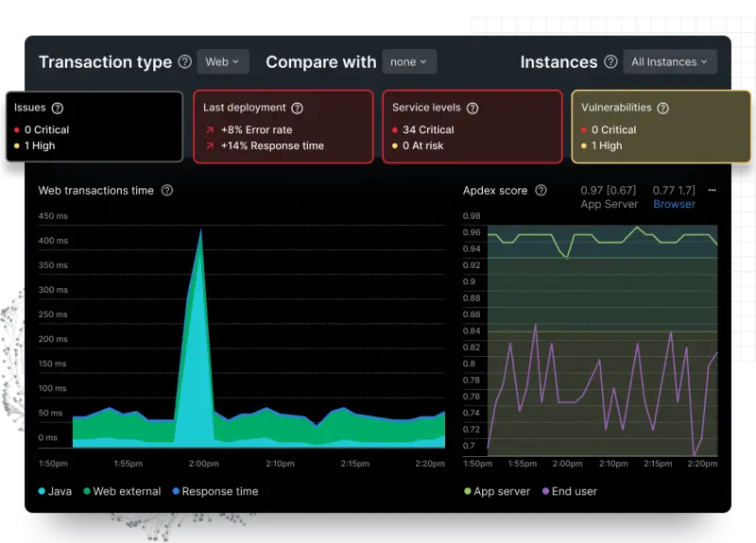Toggle Web external series in legend
This screenshot has height=543, width=756.
coord(122,491)
